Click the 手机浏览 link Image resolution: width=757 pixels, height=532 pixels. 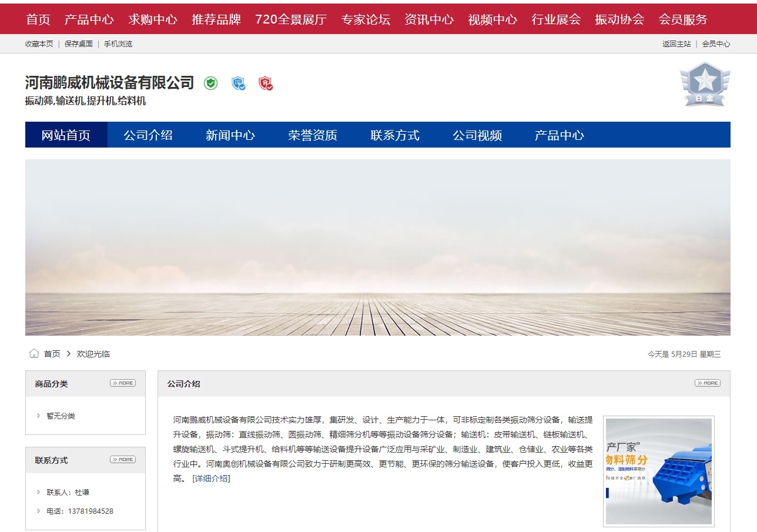tap(118, 44)
